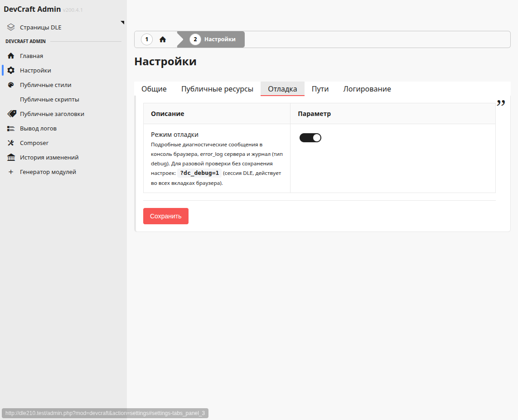Image resolution: width=518 pixels, height=420 pixels.
Task: Click the v200.4.1 version label
Action: (73, 10)
